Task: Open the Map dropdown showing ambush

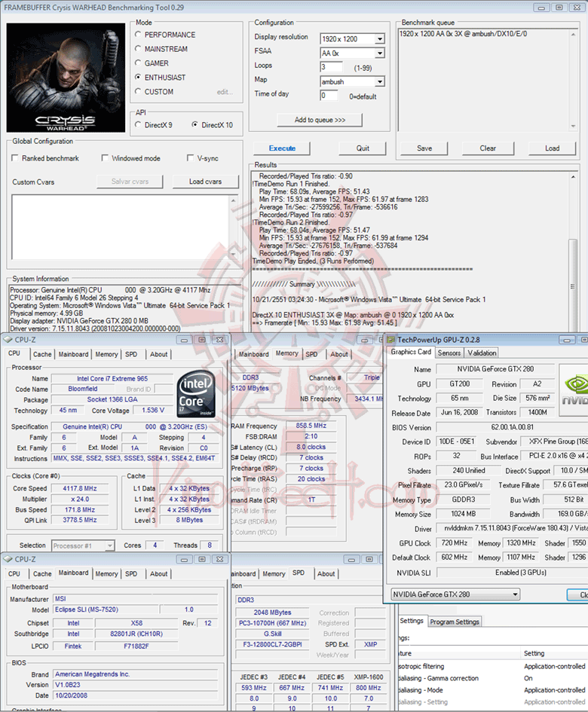Action: pos(380,81)
